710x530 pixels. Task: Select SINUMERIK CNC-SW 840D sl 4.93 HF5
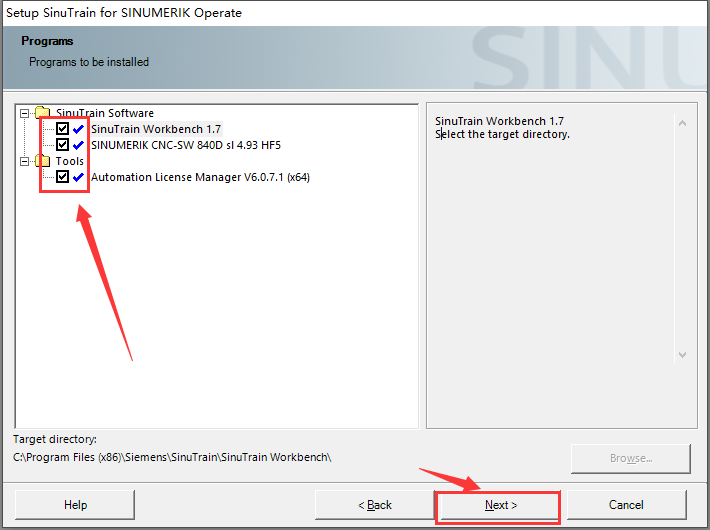[186, 145]
